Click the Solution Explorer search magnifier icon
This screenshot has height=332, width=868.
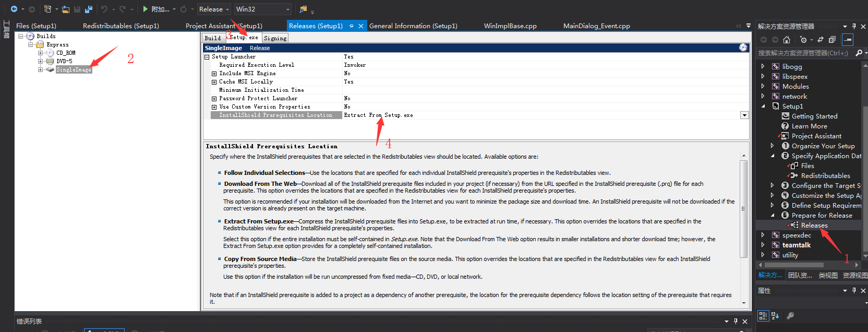point(859,53)
